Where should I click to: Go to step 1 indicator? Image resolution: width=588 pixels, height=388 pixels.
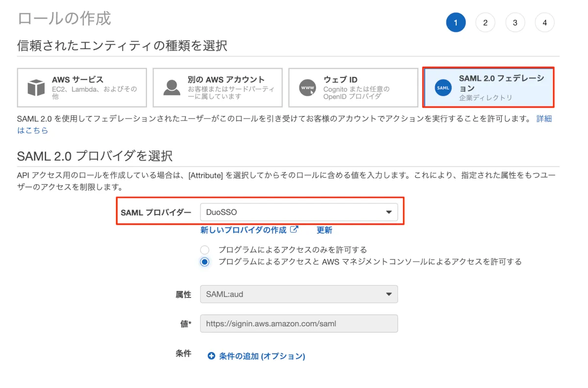(456, 23)
